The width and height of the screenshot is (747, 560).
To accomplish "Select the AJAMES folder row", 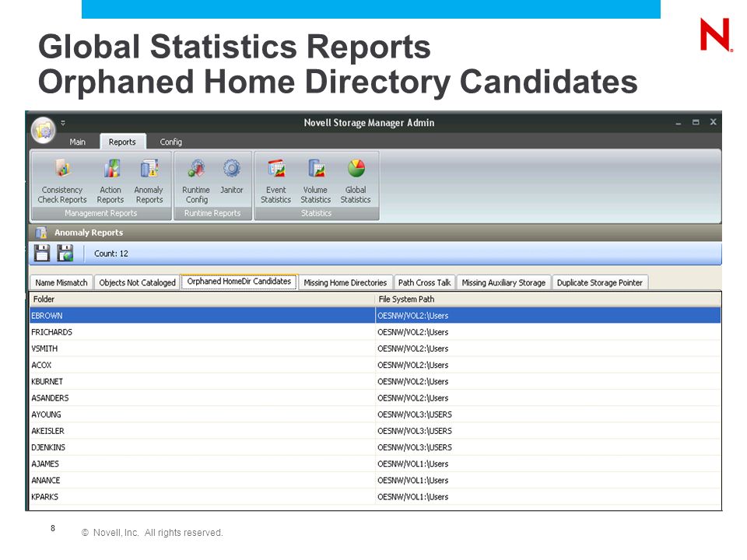I will [x=375, y=464].
